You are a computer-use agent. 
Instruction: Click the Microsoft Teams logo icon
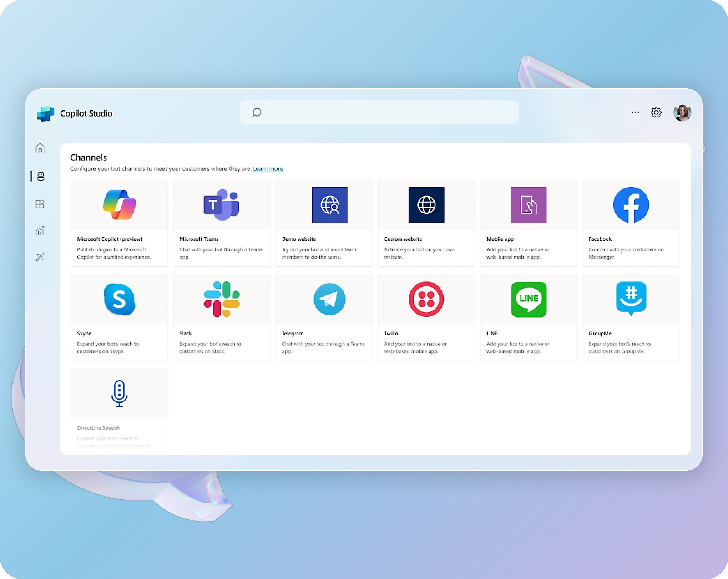(221, 205)
